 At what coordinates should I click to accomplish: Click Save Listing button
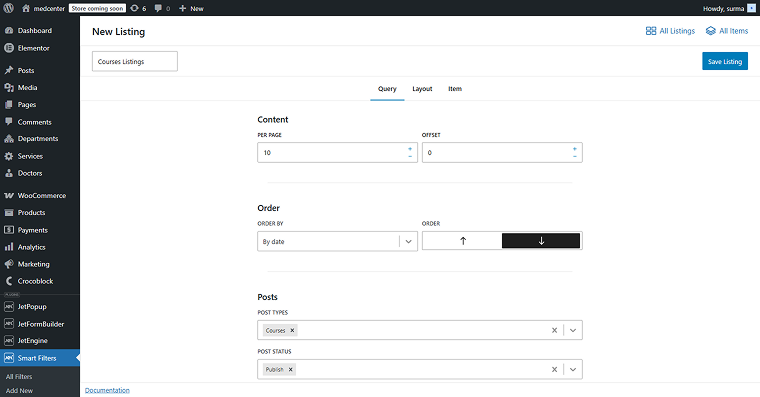725,62
